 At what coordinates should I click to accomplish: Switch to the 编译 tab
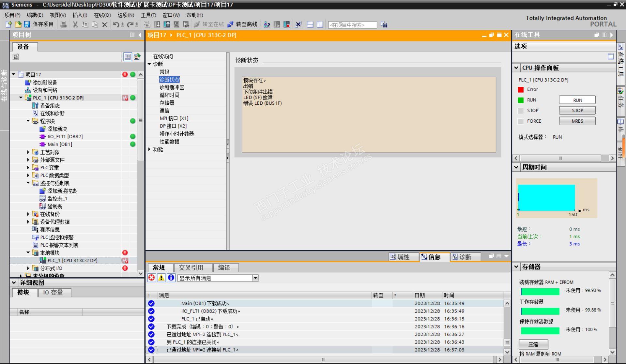pyautogui.click(x=226, y=268)
